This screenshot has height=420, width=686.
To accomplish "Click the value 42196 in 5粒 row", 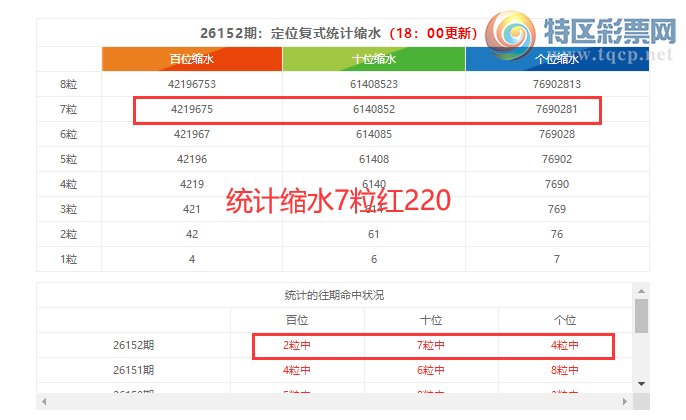I will pos(192,159).
